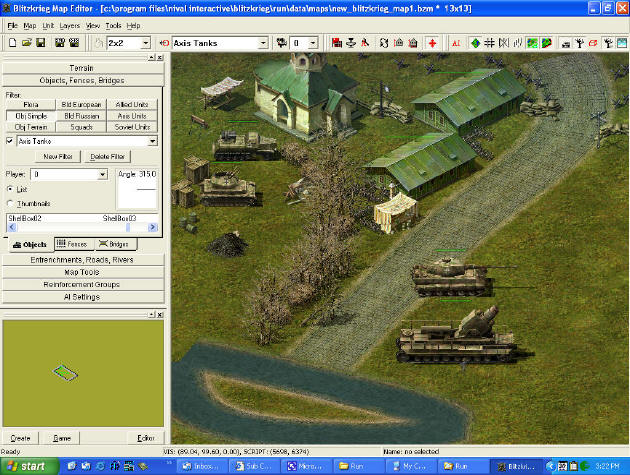The width and height of the screenshot is (630, 475).
Task: Open the Map menu
Action: (30, 26)
